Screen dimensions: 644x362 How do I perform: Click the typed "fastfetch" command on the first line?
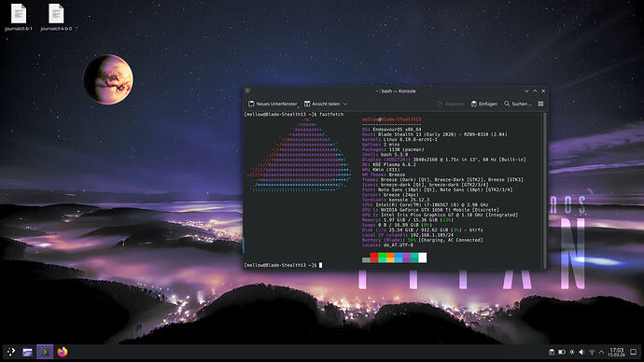pos(331,115)
